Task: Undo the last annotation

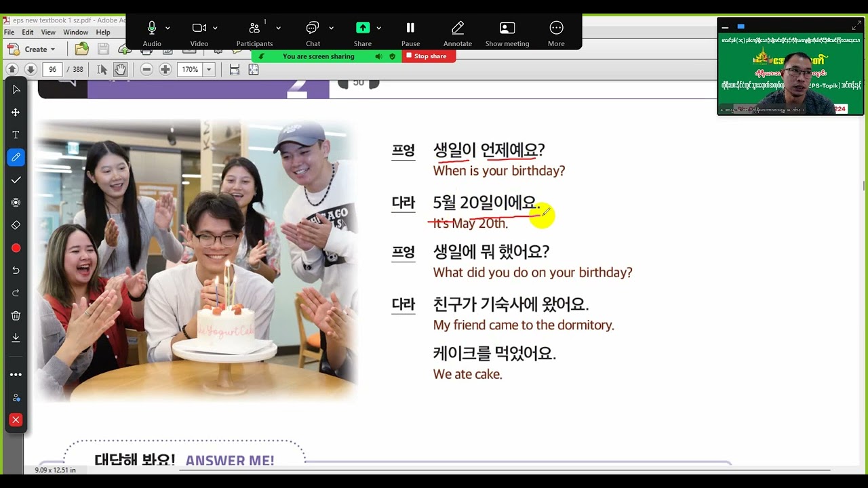Action: coord(16,270)
